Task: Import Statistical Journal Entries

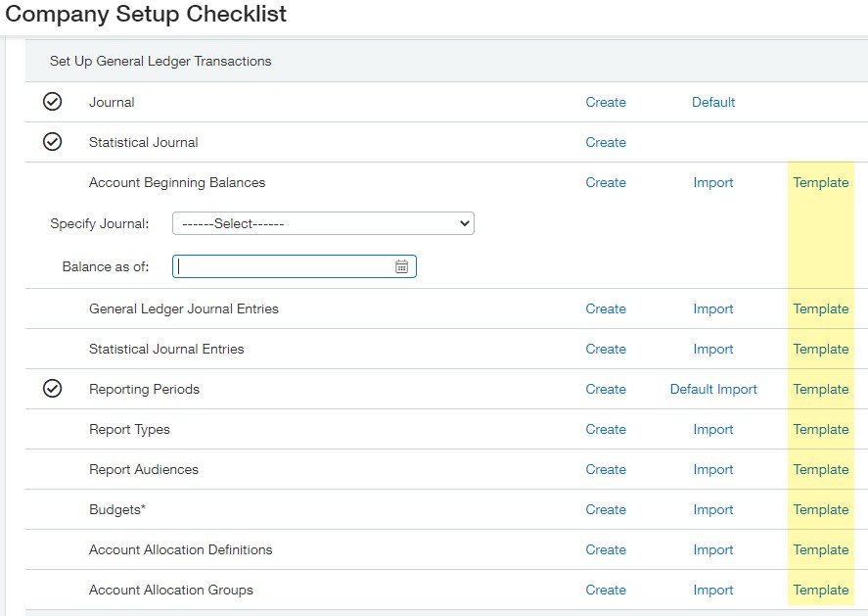Action: pyautogui.click(x=713, y=349)
